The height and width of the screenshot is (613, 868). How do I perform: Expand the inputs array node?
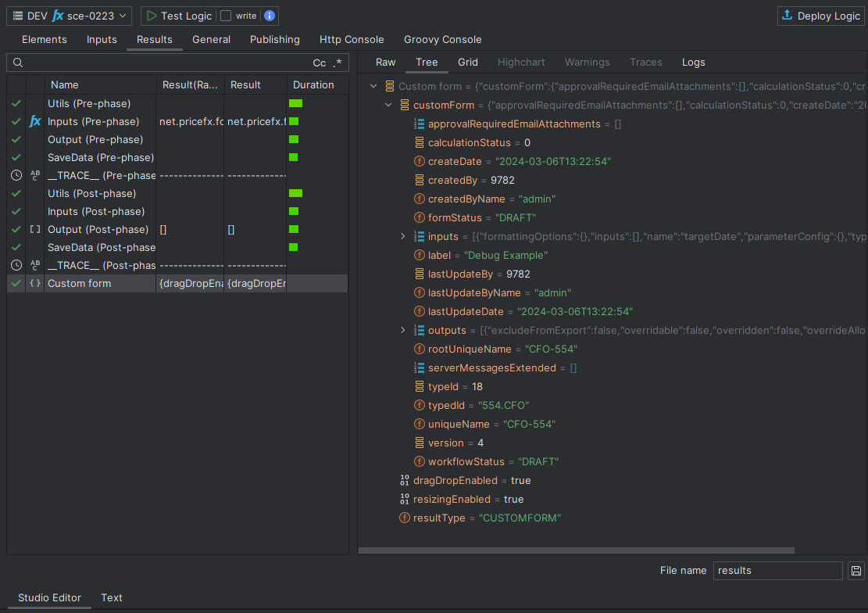pos(403,237)
